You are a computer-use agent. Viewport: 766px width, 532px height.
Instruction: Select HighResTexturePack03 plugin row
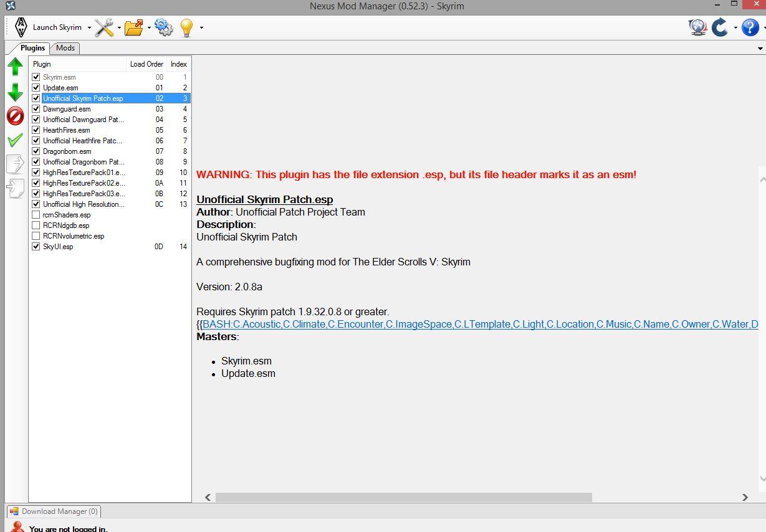click(x=110, y=194)
